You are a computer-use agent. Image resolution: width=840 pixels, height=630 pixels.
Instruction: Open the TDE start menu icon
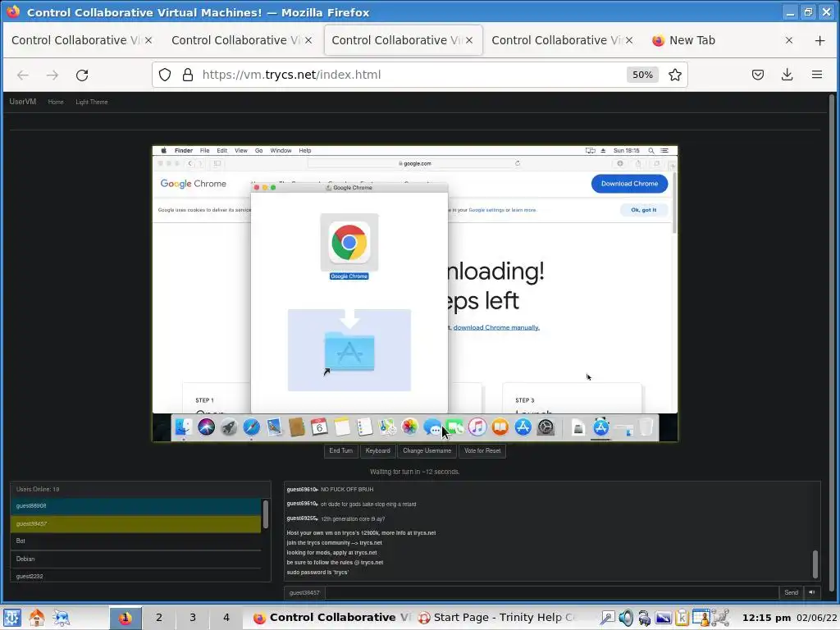(11, 617)
